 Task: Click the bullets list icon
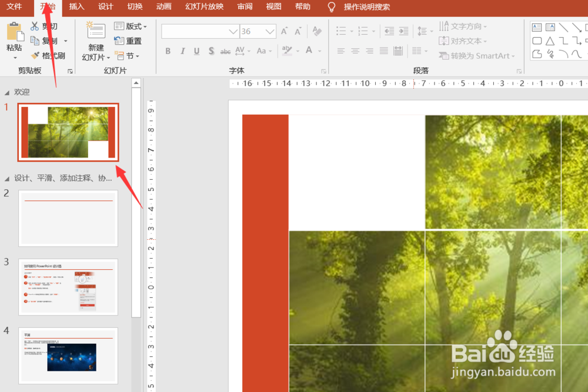(341, 31)
